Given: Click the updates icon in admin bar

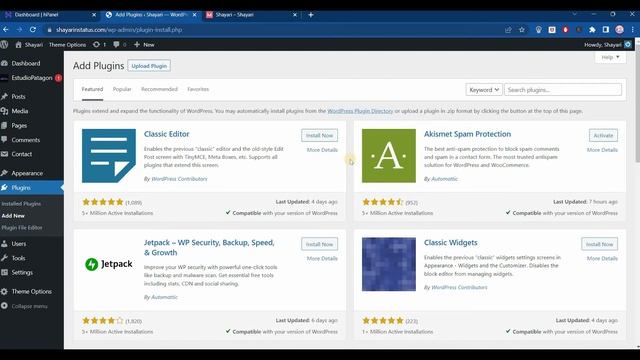Looking at the screenshot, I should pyautogui.click(x=96, y=44).
